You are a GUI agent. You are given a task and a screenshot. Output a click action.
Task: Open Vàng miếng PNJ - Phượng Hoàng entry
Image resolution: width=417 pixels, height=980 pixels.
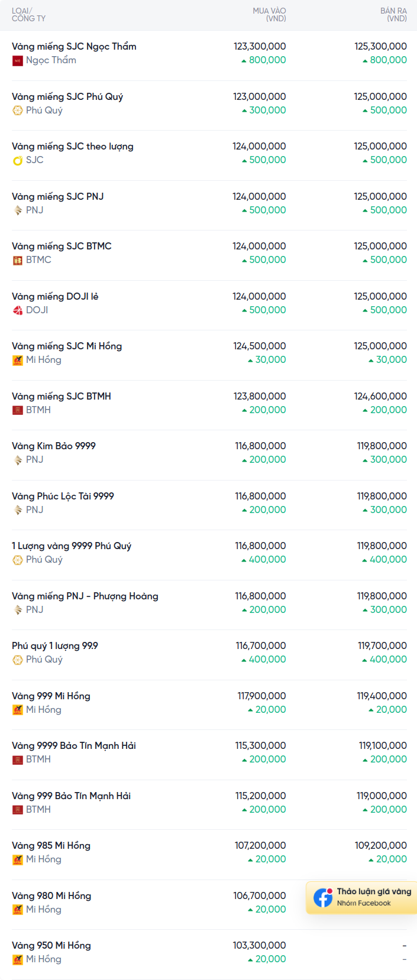point(85,596)
